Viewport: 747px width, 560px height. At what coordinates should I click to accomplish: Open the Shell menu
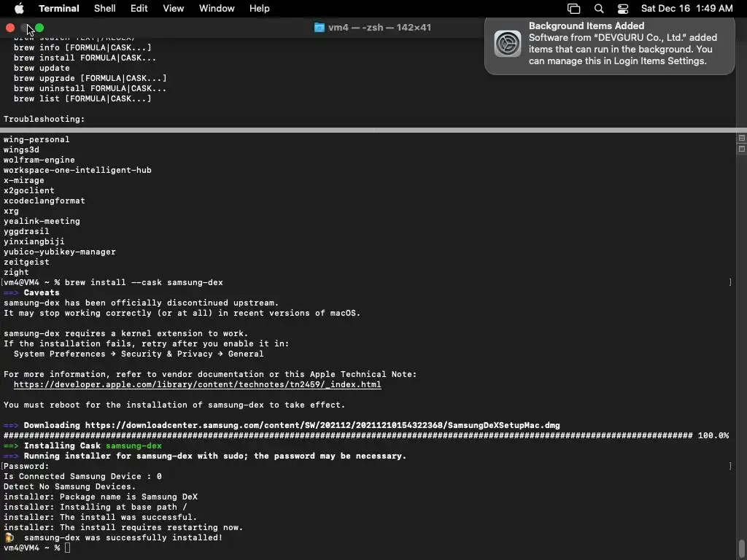[x=104, y=8]
